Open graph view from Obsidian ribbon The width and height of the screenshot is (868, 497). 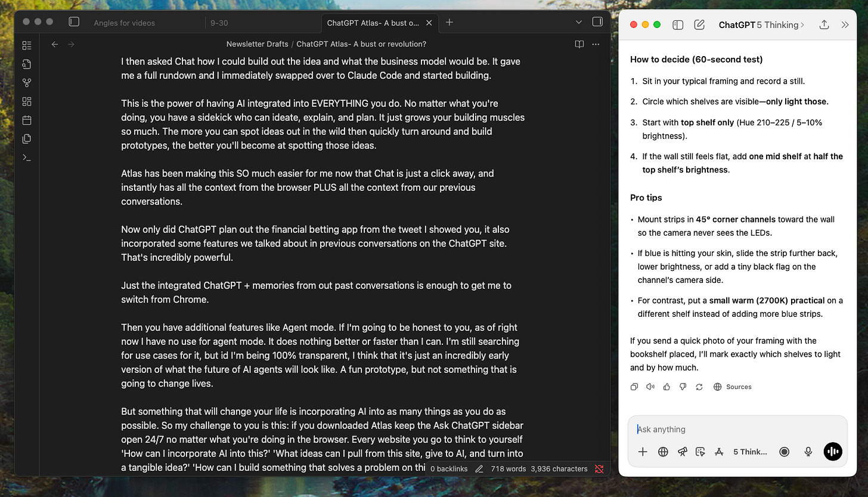click(x=26, y=83)
